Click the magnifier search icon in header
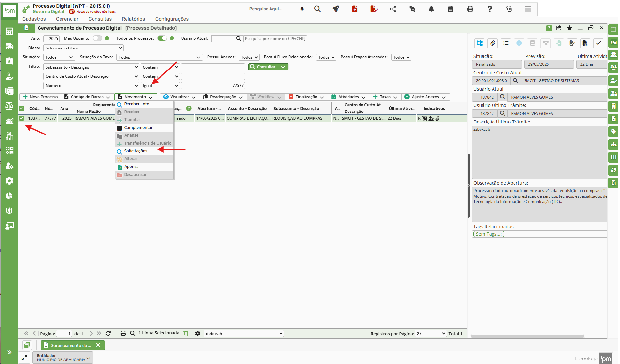 317,9
